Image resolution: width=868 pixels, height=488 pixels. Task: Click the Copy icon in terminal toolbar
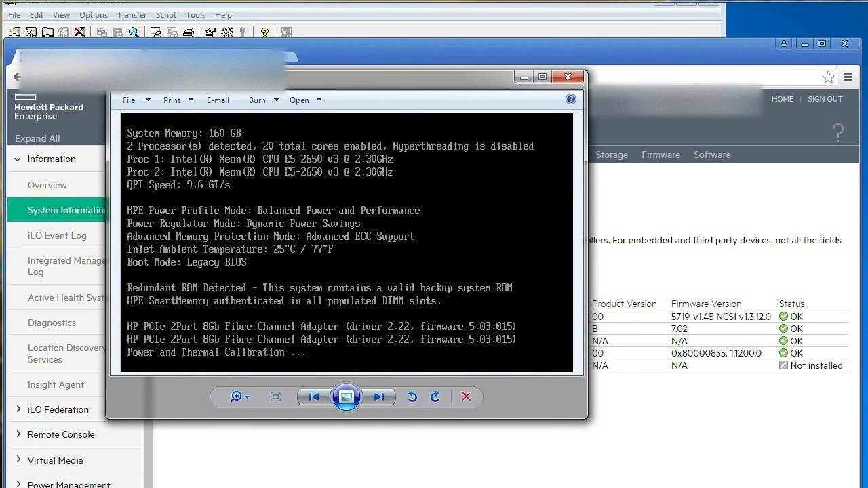tap(102, 32)
